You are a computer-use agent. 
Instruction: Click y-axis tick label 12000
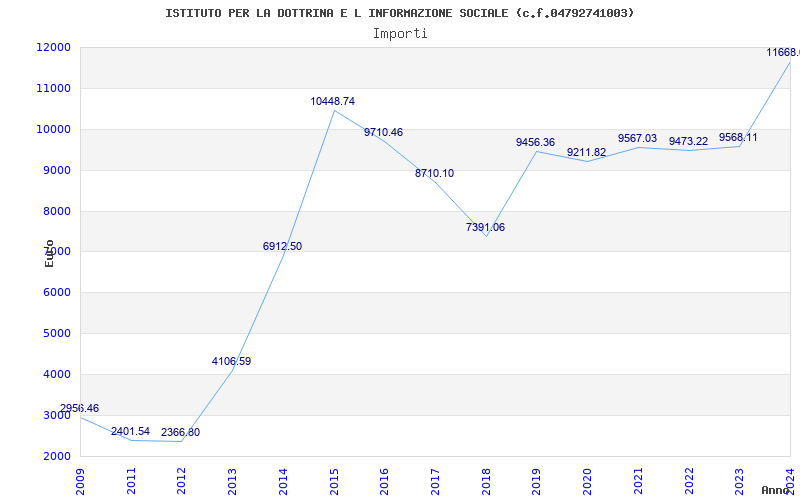53,47
